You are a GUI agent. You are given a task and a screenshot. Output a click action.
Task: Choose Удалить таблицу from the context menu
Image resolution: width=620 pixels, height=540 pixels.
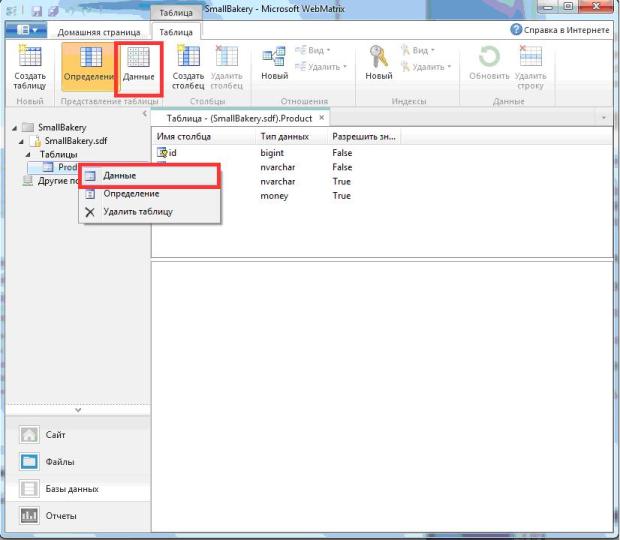tap(149, 212)
